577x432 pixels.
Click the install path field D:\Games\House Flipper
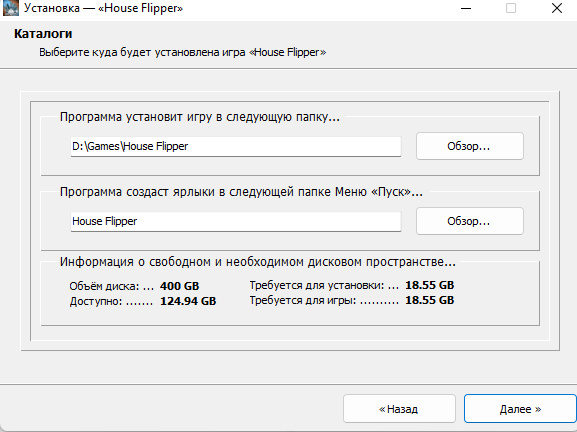236,146
